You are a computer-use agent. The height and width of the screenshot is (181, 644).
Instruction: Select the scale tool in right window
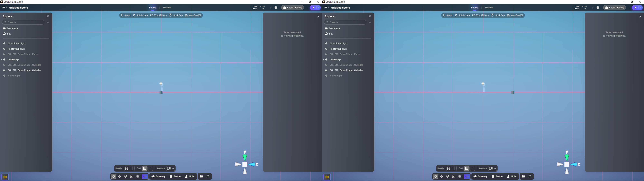pos(454,176)
